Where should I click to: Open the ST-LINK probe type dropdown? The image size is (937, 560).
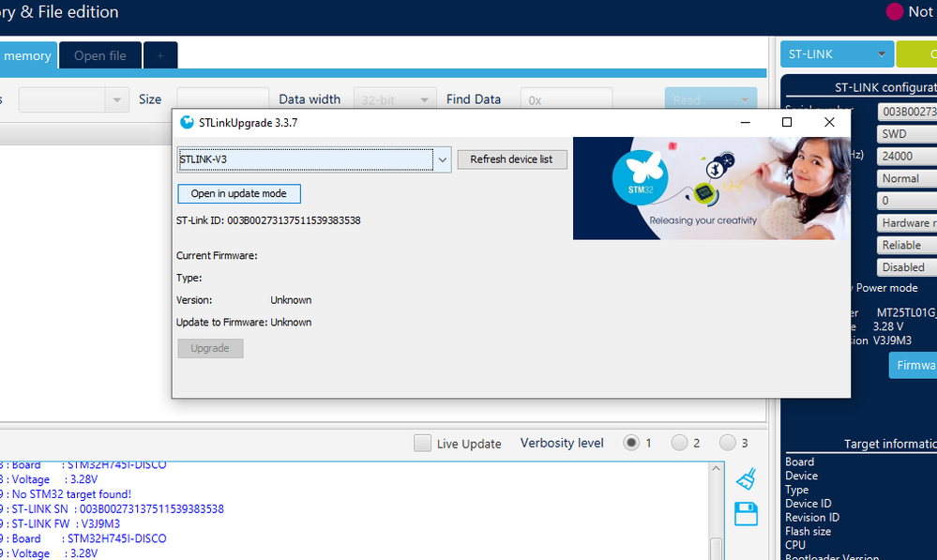(x=837, y=54)
